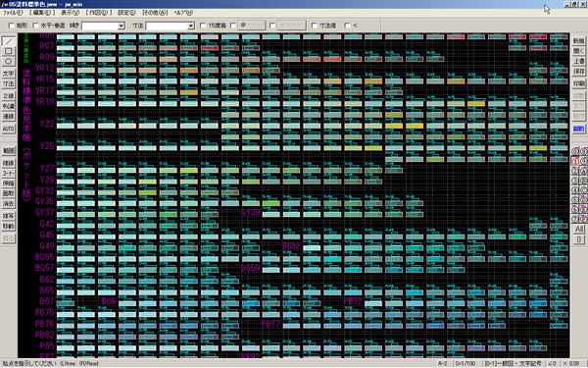Image resolution: width=588 pixels, height=368 pixels.
Task: Select the 消去 erase tool
Action: (8, 203)
